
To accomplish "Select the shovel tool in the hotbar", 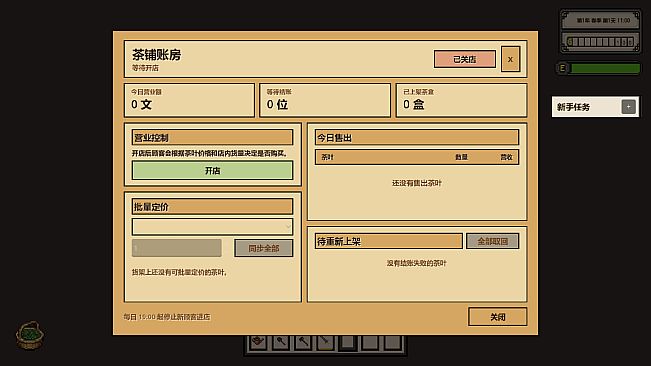I will click(281, 342).
